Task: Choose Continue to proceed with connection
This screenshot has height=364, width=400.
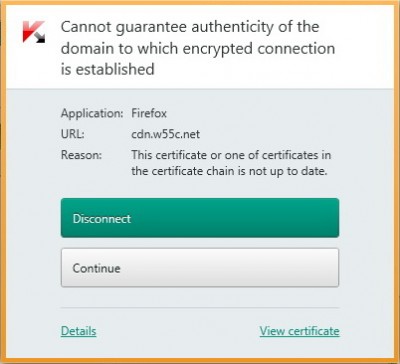Action: [x=200, y=268]
